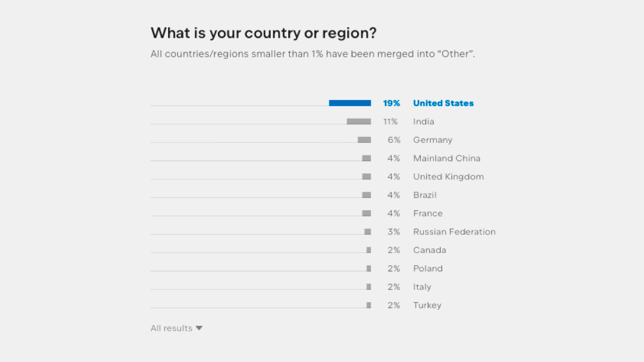Screen dimensions: 644x362
Task: Click the 11% value for India
Action: point(391,122)
